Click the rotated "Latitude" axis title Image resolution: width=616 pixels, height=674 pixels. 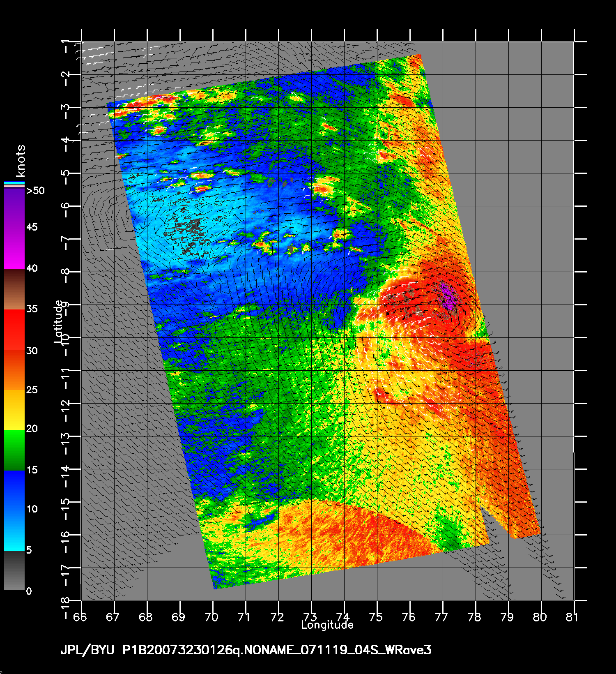point(59,322)
